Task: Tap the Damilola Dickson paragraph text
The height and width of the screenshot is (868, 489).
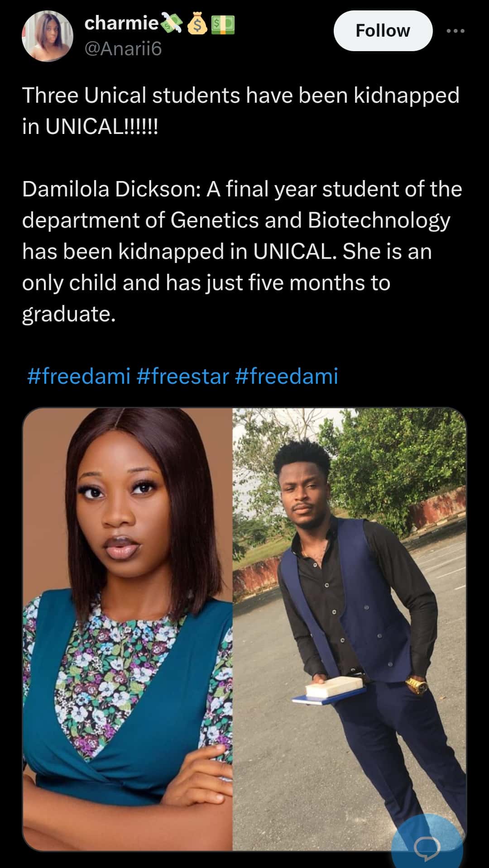Action: click(x=240, y=251)
